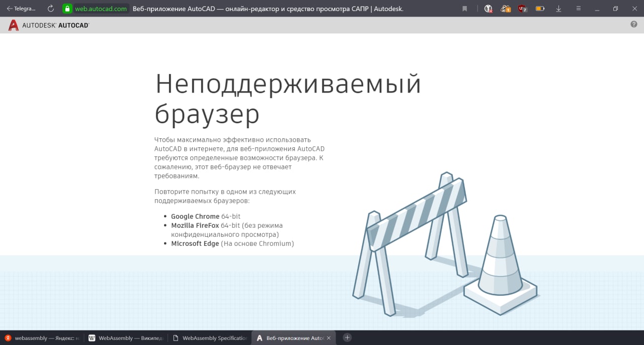Switch to webassembly Yandex search tab

42,338
